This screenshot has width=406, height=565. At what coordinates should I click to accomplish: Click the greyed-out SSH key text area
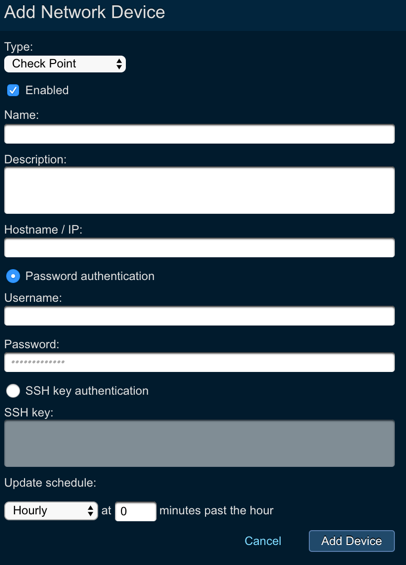[199, 444]
